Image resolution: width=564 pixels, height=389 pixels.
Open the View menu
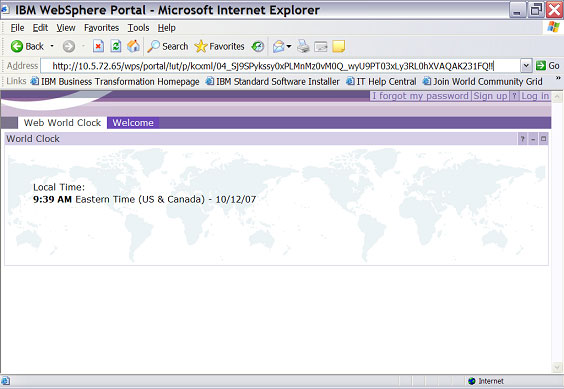pos(66,28)
